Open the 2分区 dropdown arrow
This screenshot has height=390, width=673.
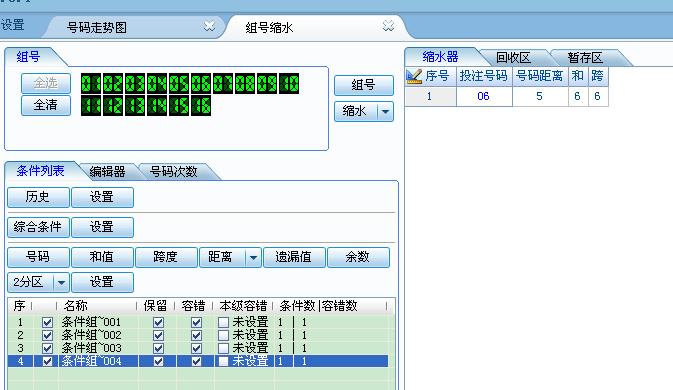click(61, 282)
